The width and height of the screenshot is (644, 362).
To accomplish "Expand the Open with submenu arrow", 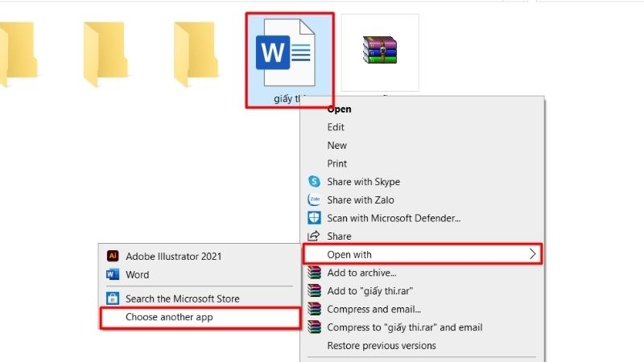I will click(532, 254).
